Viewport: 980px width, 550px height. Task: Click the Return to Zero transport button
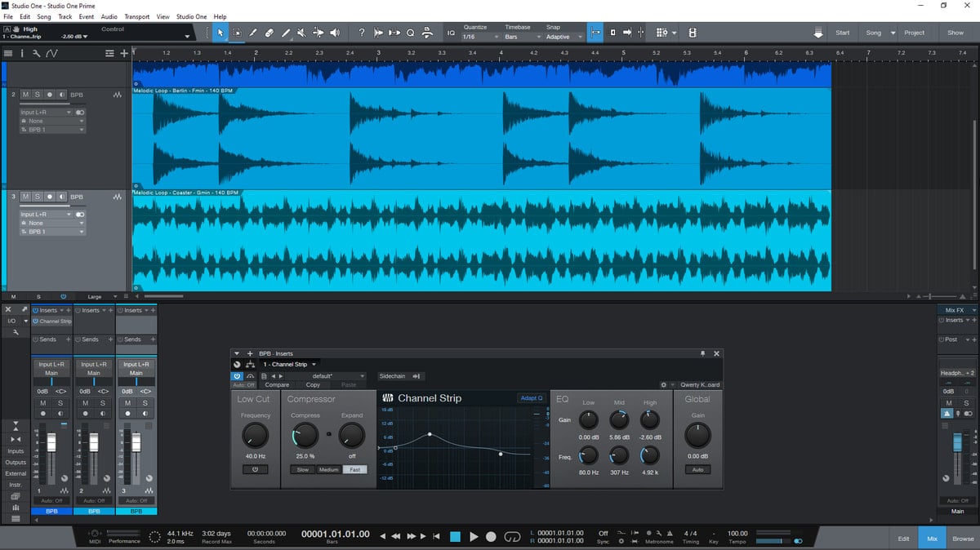coord(436,536)
